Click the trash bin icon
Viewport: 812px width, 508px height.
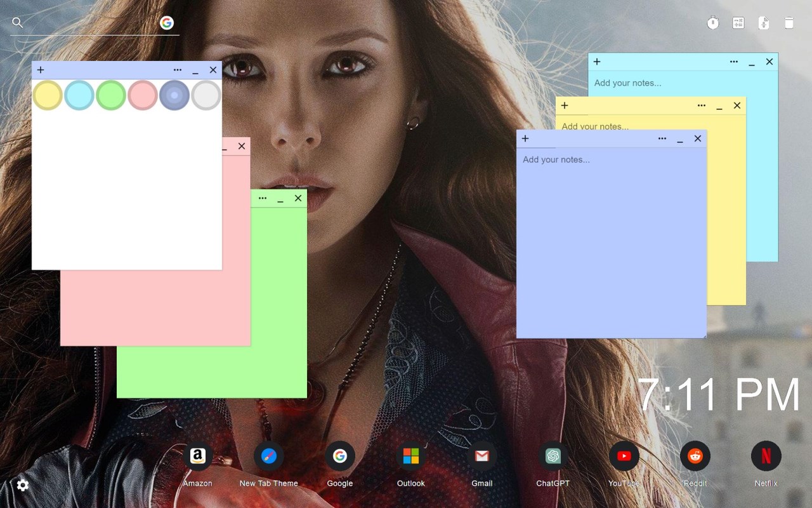coord(789,23)
